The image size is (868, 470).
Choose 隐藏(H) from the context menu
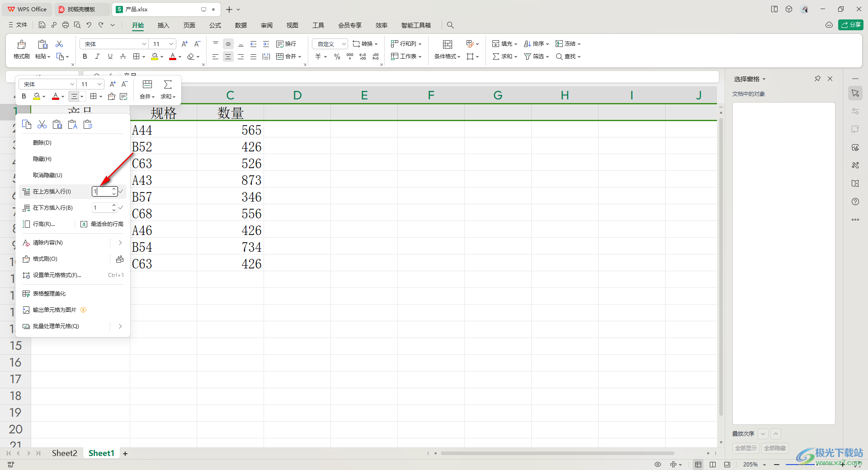42,159
